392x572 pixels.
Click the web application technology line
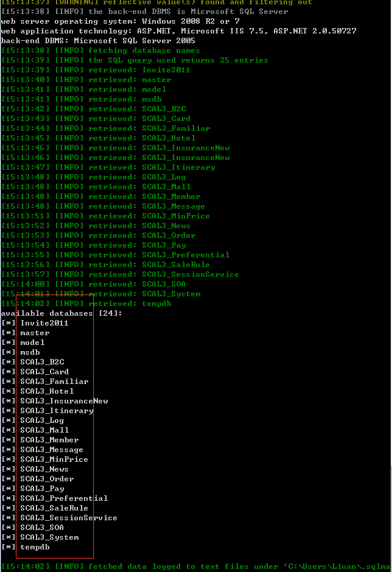click(x=179, y=31)
